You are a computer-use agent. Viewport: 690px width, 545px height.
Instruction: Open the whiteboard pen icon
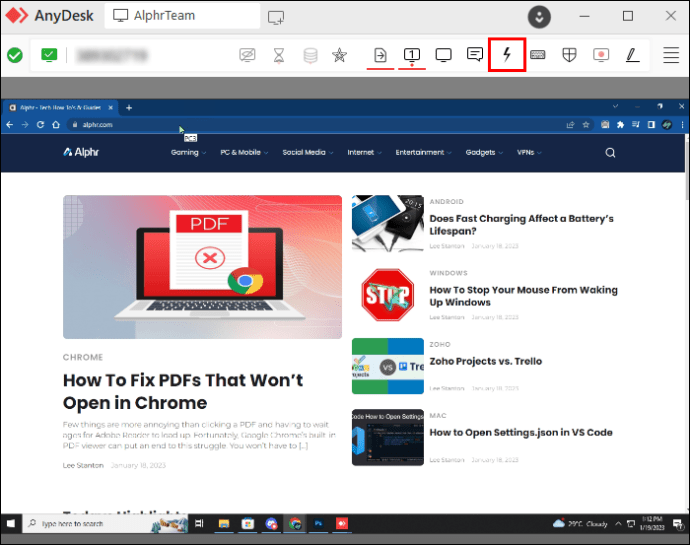click(632, 55)
